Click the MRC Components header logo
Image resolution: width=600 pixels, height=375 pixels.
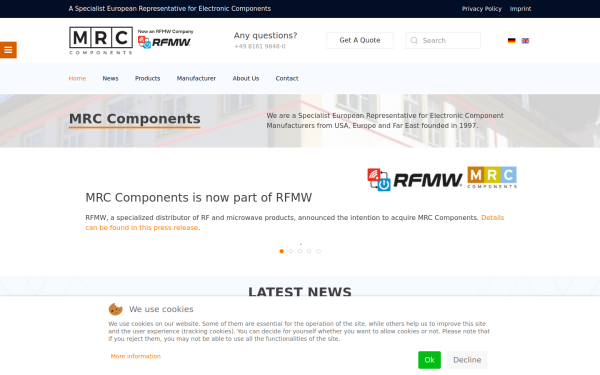pos(101,41)
